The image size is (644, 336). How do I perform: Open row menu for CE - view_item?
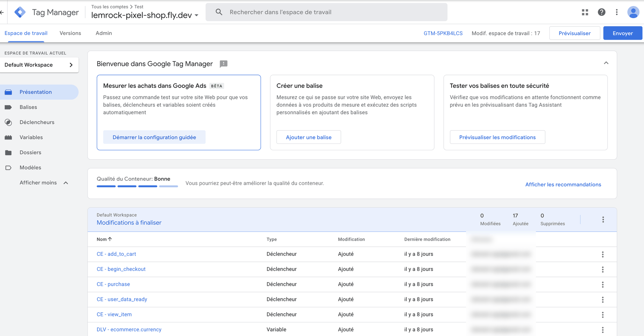(603, 315)
